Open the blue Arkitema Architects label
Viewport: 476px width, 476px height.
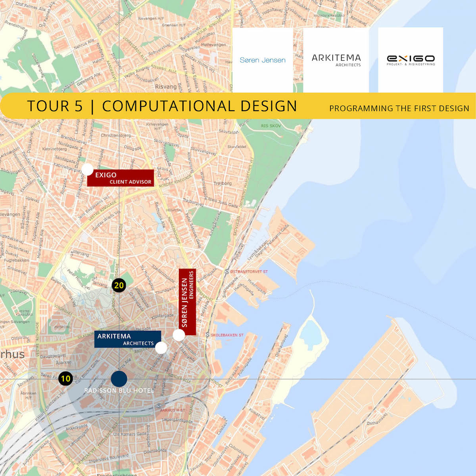point(127,339)
